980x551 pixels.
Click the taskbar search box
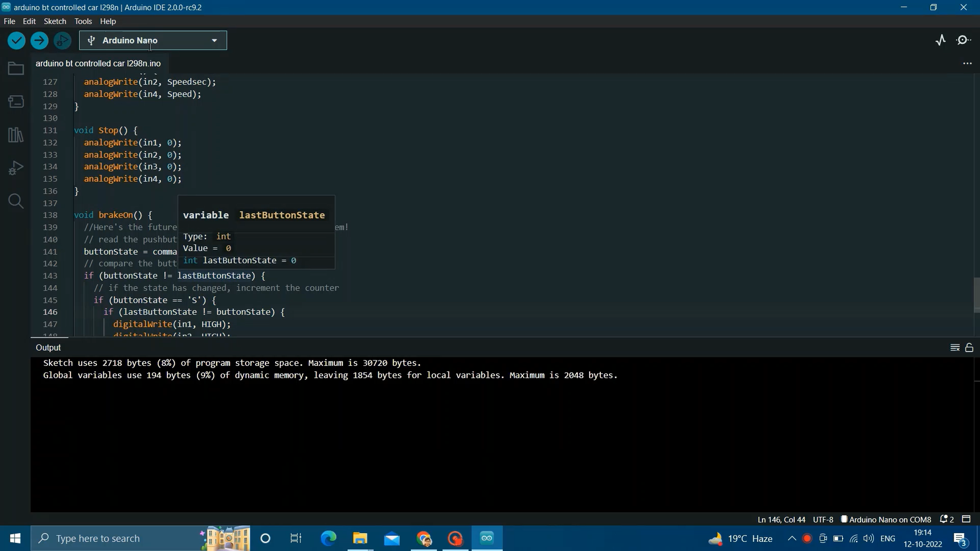pos(140,538)
